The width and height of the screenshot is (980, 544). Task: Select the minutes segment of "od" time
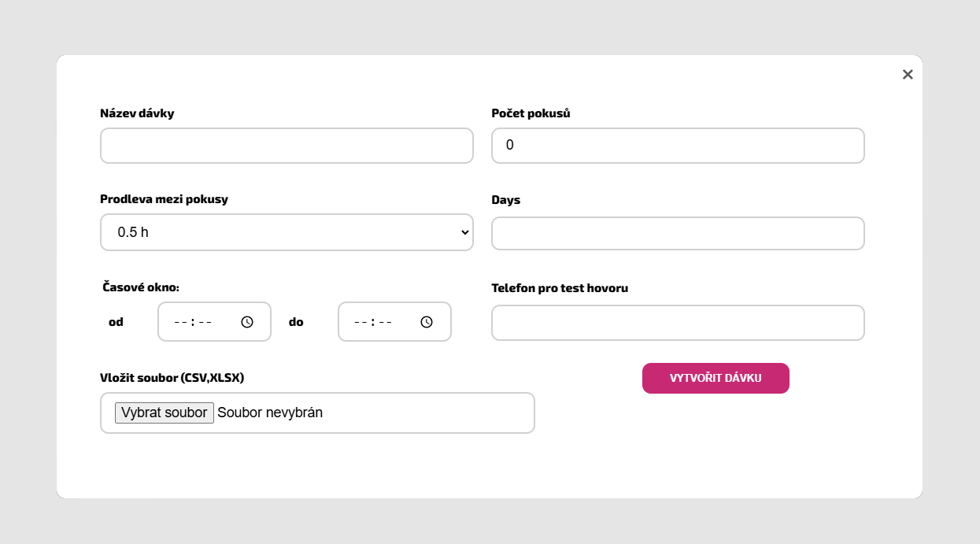[205, 322]
